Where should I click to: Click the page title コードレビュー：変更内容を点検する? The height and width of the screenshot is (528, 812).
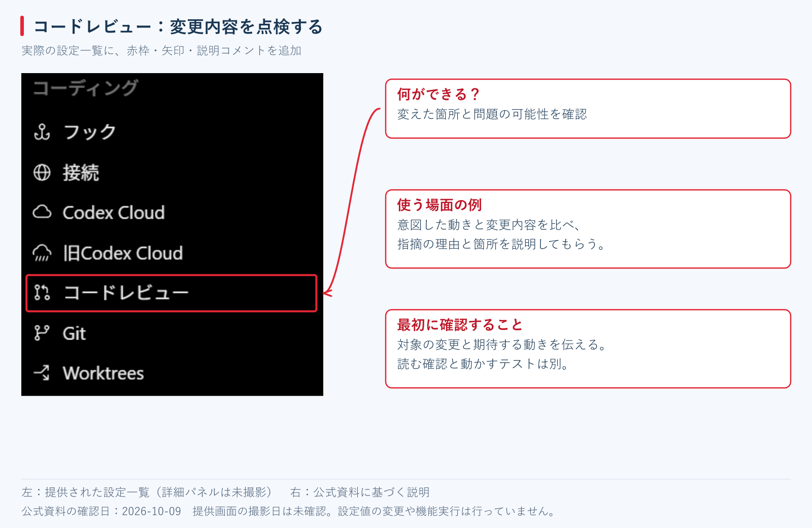coord(178,26)
